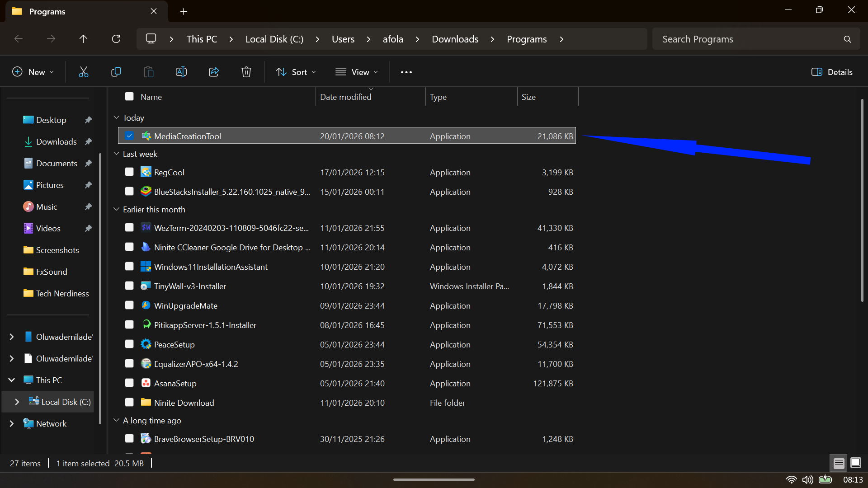This screenshot has height=488, width=868.
Task: Navigate to Downloads via breadcrumb
Action: [455, 39]
